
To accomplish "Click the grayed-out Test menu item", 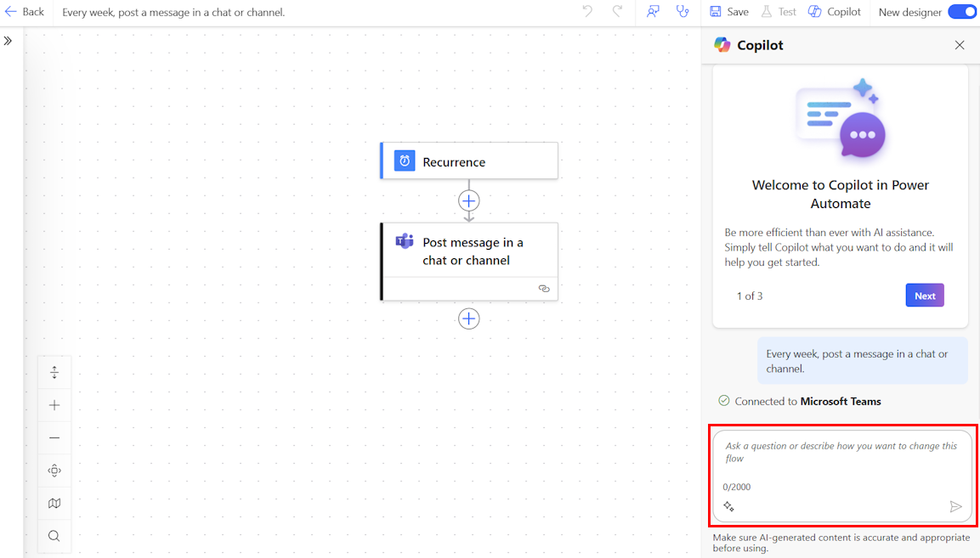I will (x=779, y=11).
